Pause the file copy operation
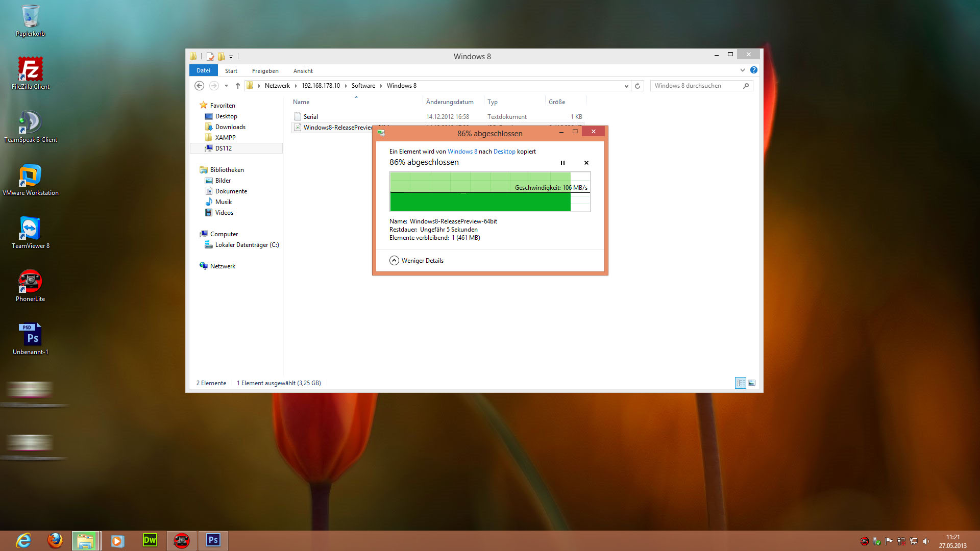The height and width of the screenshot is (551, 980). click(x=562, y=163)
